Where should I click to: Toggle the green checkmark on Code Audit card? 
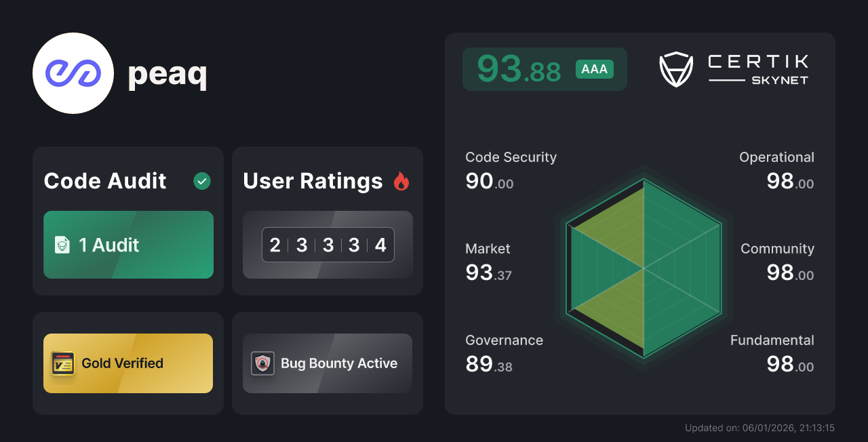click(x=201, y=180)
